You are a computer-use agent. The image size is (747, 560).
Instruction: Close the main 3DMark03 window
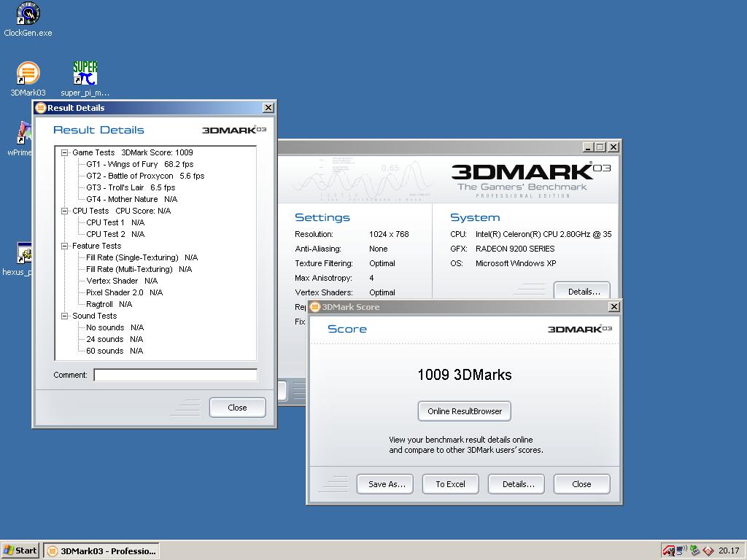pos(614,147)
